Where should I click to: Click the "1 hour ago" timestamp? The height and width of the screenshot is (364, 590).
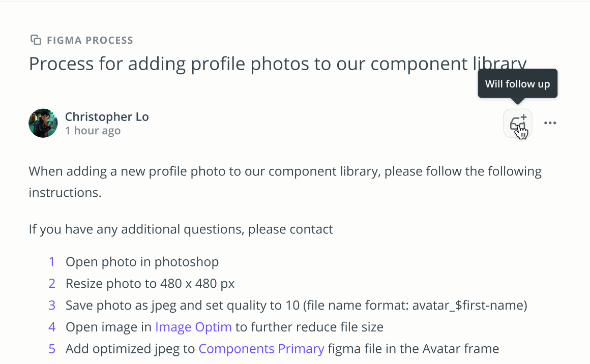pos(93,131)
